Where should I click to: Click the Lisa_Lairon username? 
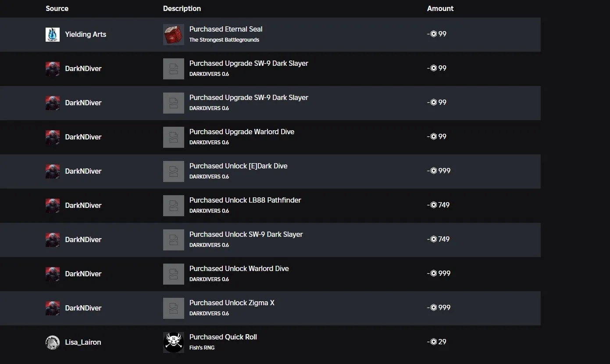pos(83,342)
